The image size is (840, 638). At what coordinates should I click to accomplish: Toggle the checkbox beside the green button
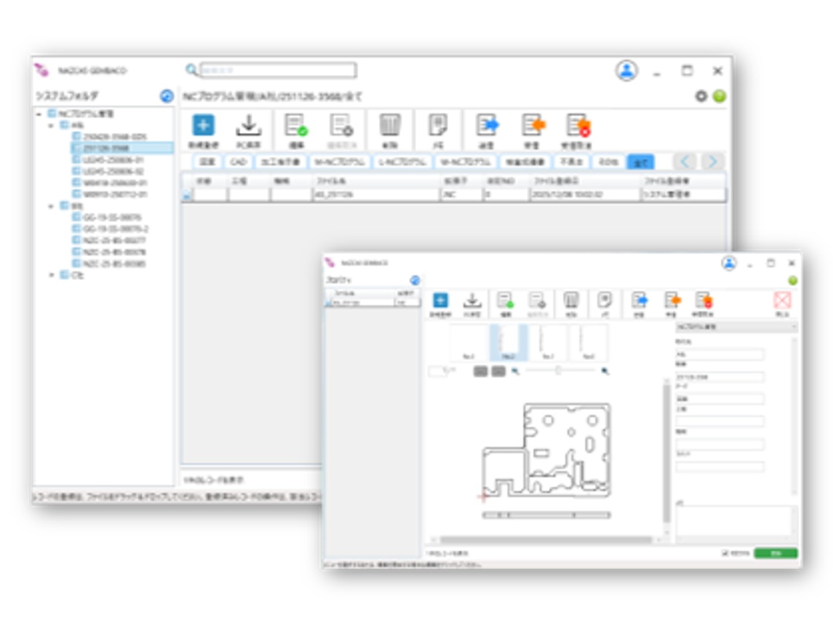tap(725, 553)
